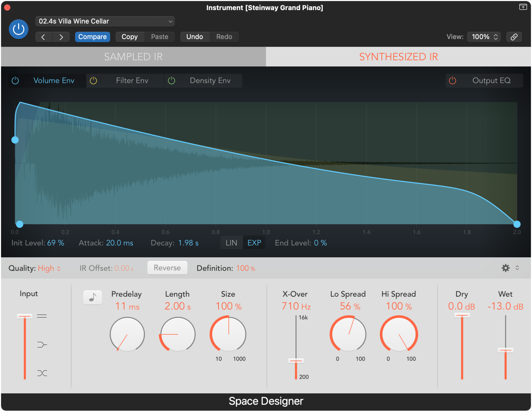The width and height of the screenshot is (532, 412).
Task: Toggle the plug-in power bypass button
Action: point(19,29)
